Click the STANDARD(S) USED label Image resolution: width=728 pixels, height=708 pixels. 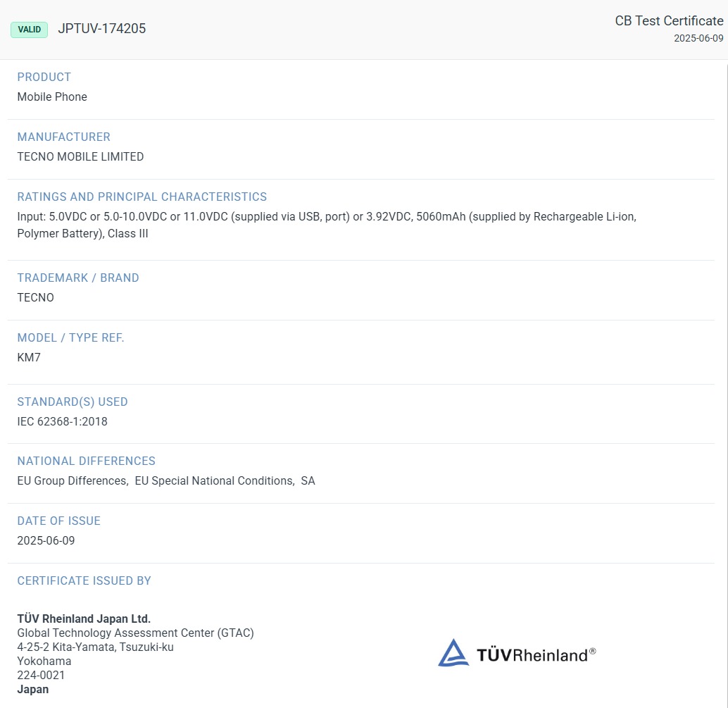[x=73, y=402]
